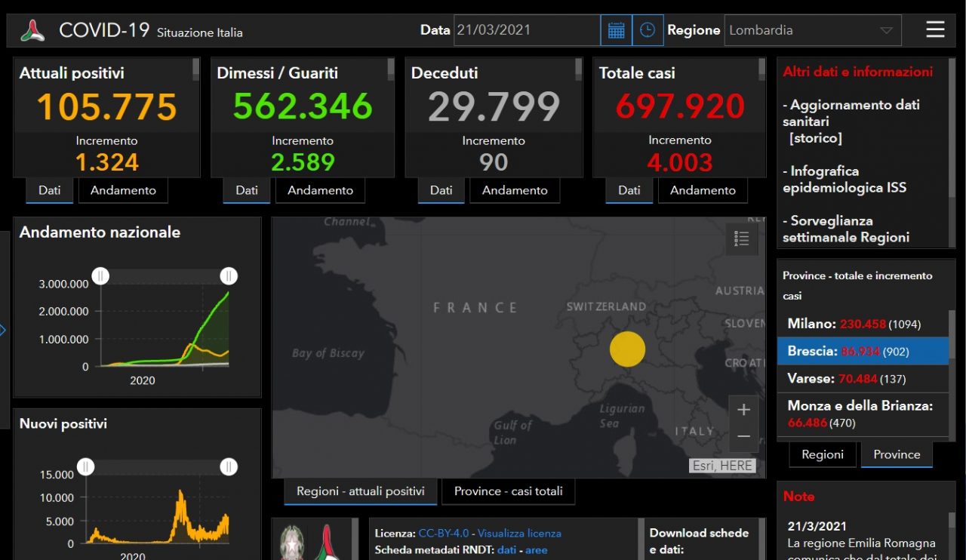
Task: Select Dati tab under Deceduti
Action: (441, 190)
